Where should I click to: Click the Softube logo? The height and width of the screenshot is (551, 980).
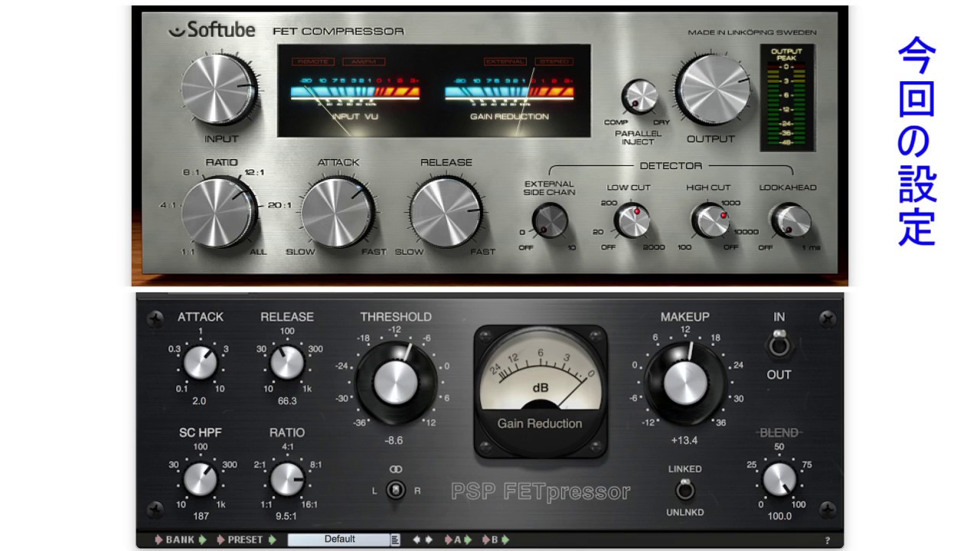click(x=212, y=31)
